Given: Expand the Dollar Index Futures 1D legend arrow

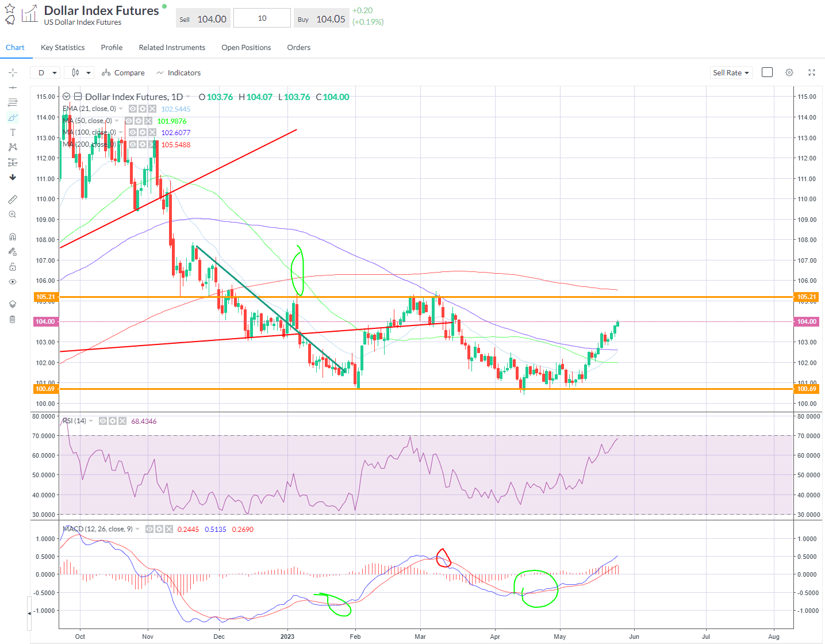Looking at the screenshot, I should point(189,97).
